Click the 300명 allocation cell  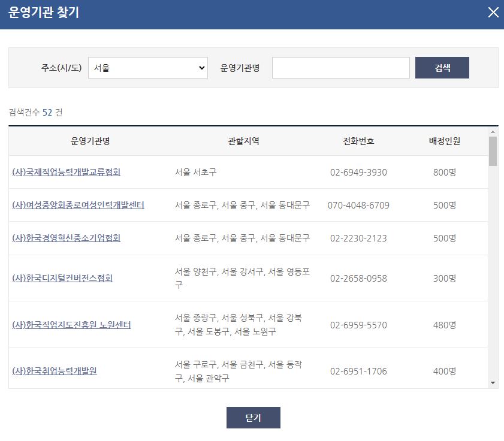coord(445,279)
